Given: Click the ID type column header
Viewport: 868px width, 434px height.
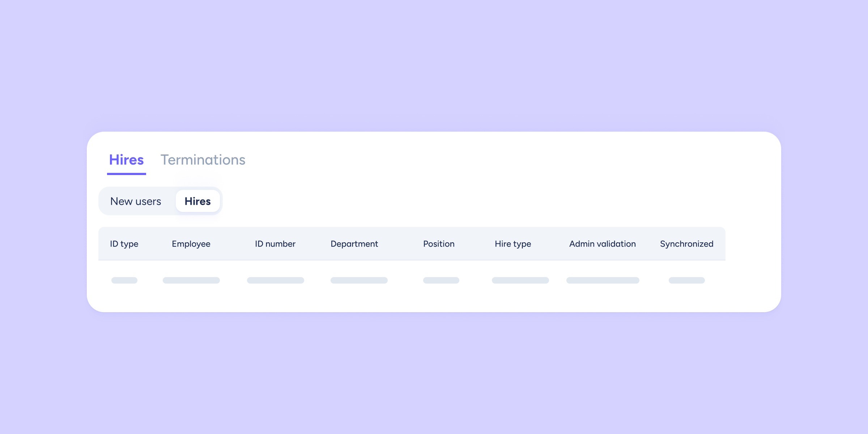Looking at the screenshot, I should click(124, 244).
